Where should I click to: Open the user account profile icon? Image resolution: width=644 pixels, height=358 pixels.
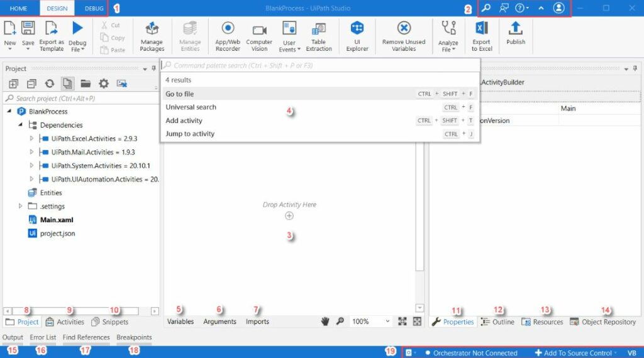click(558, 8)
